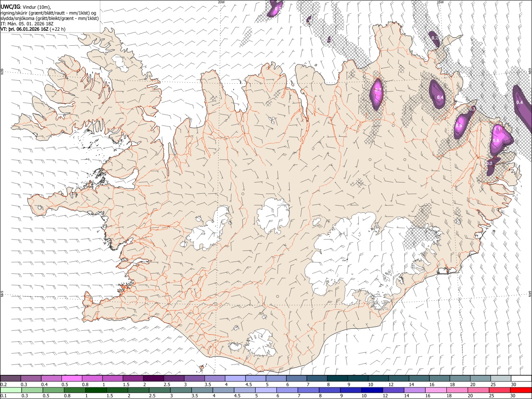
Task: Select the blue lower swatch labeled 8
Action: [329, 390]
